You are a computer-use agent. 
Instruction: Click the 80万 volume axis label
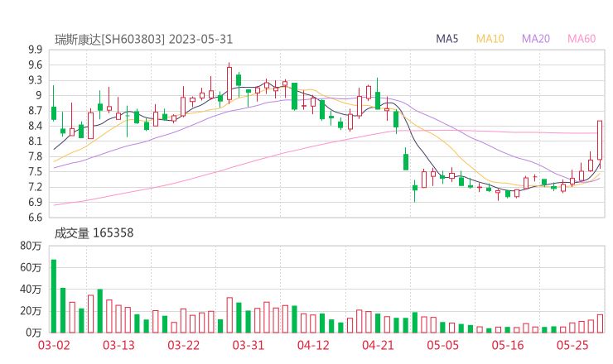point(31,246)
